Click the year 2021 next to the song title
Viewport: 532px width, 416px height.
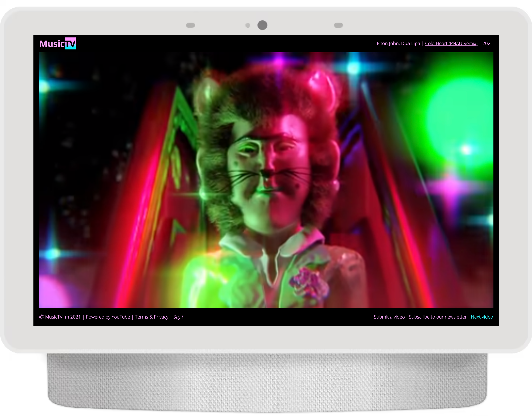(487, 44)
